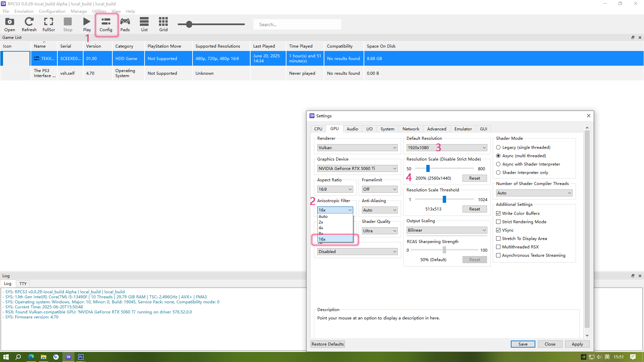Select Legacy (single threaded) shader mode
644x362 pixels.
click(x=523, y=147)
